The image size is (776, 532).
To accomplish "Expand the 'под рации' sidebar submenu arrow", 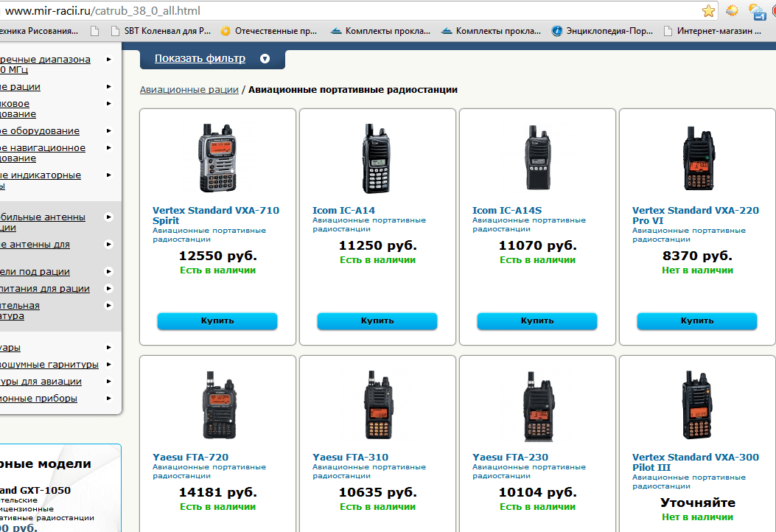I will click(x=109, y=272).
